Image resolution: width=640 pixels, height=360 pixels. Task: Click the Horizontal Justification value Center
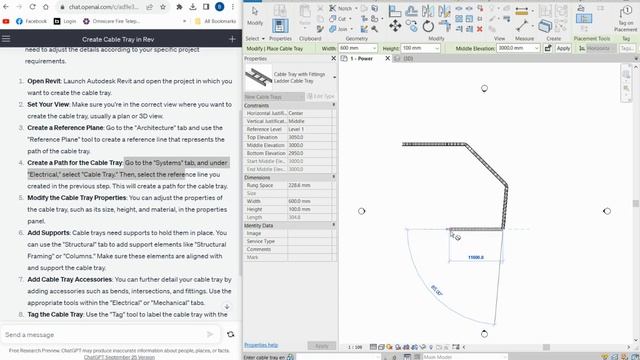pos(310,113)
